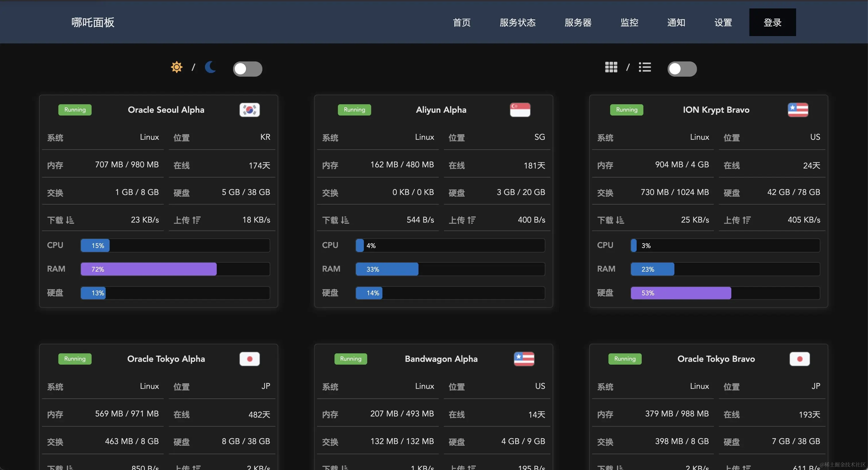Click Running badge on Oracle Seoul Alpha
Screen dimensions: 868x470
[75, 110]
